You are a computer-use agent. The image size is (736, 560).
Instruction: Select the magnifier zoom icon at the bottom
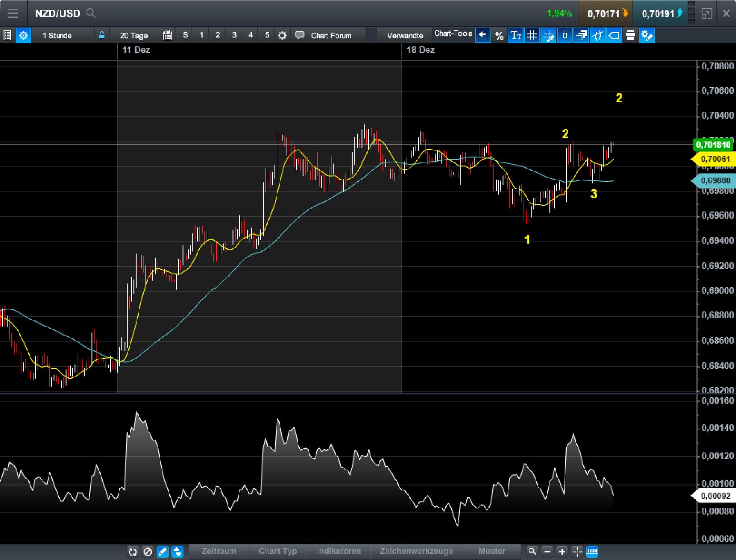click(x=532, y=552)
